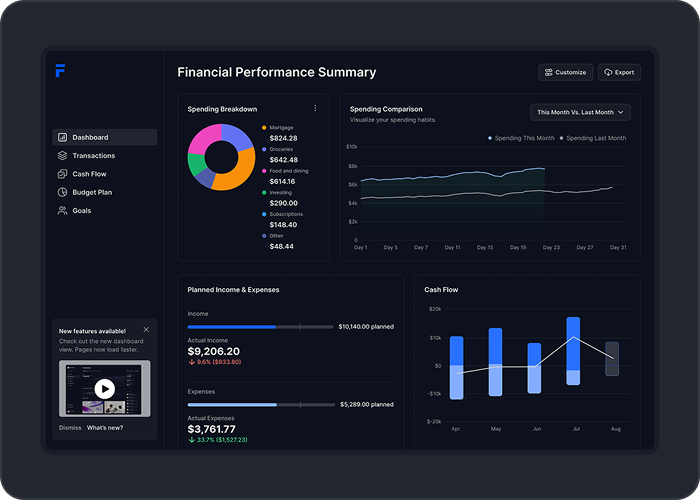Toggle Spending This Month legend series
Viewport: 700px width, 500px height.
pos(519,138)
